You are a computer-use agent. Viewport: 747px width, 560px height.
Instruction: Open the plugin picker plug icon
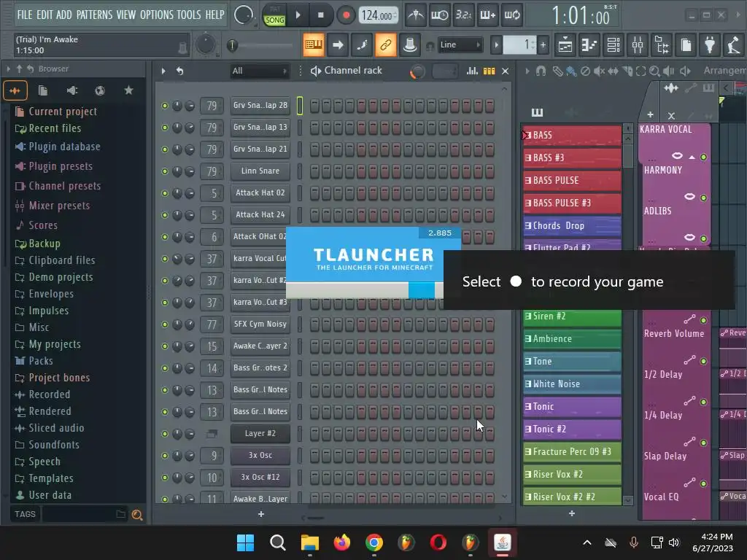click(710, 45)
